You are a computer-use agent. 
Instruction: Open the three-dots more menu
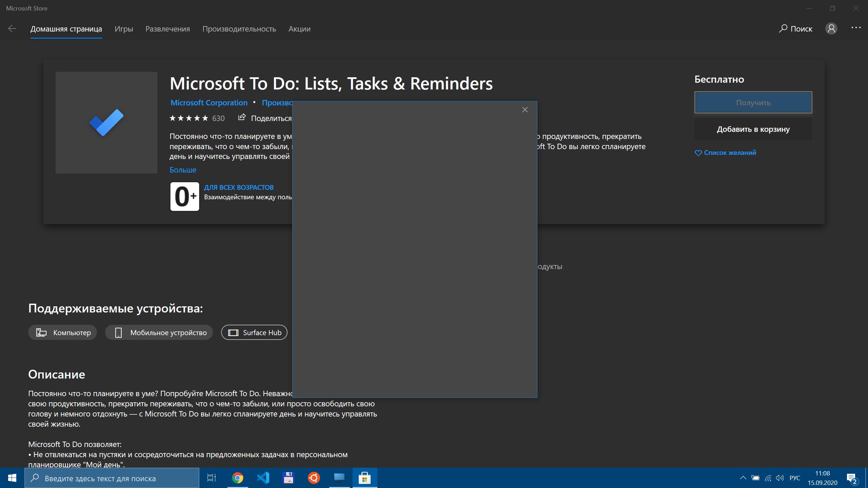click(x=856, y=28)
